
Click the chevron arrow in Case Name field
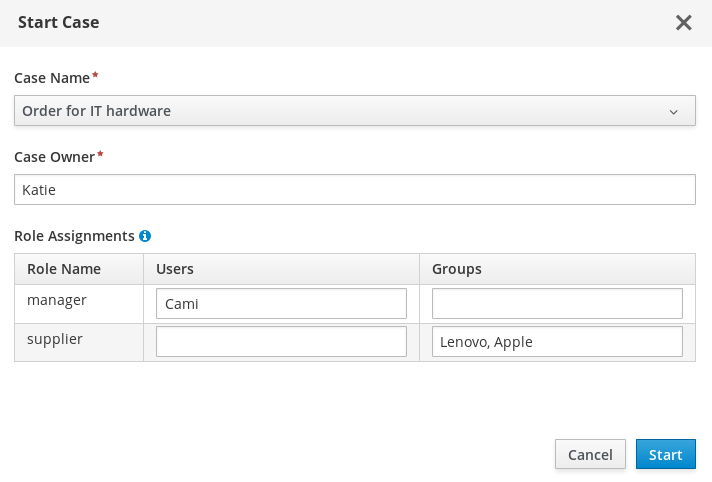click(x=673, y=112)
